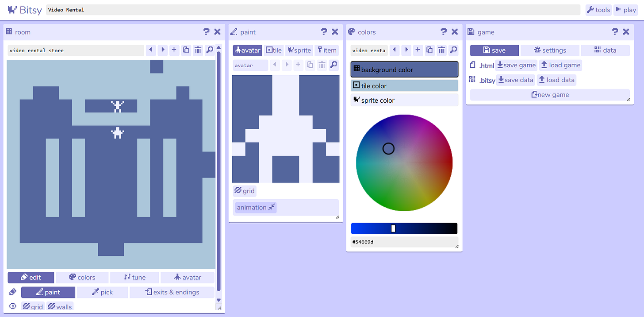Add a new room with plus icon
The image size is (644, 317).
pos(174,50)
